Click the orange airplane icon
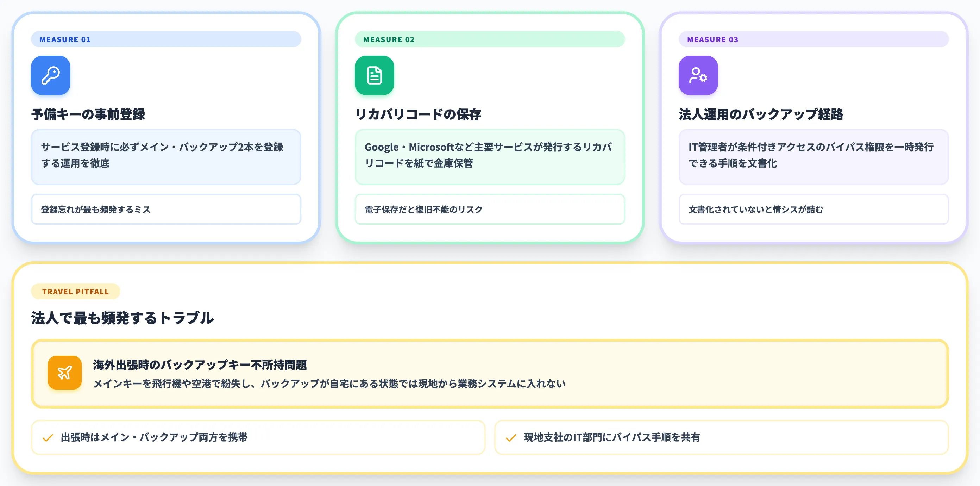The image size is (980, 486). [x=65, y=373]
